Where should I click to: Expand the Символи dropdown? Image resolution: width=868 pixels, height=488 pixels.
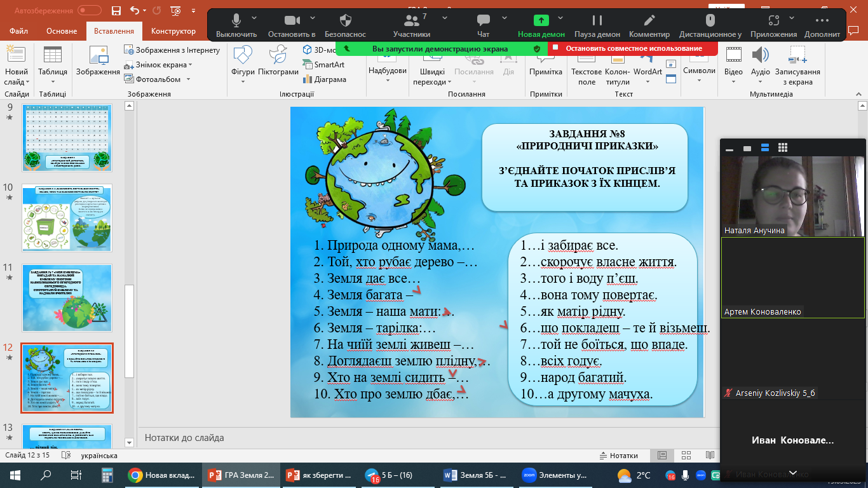[x=699, y=81]
